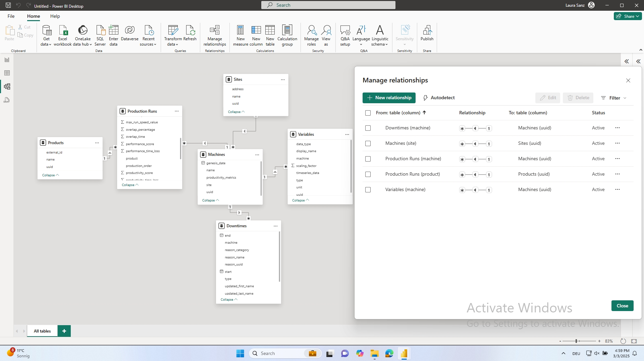Expand the Recent sources dropdown
The width and height of the screenshot is (644, 361).
pyautogui.click(x=148, y=36)
